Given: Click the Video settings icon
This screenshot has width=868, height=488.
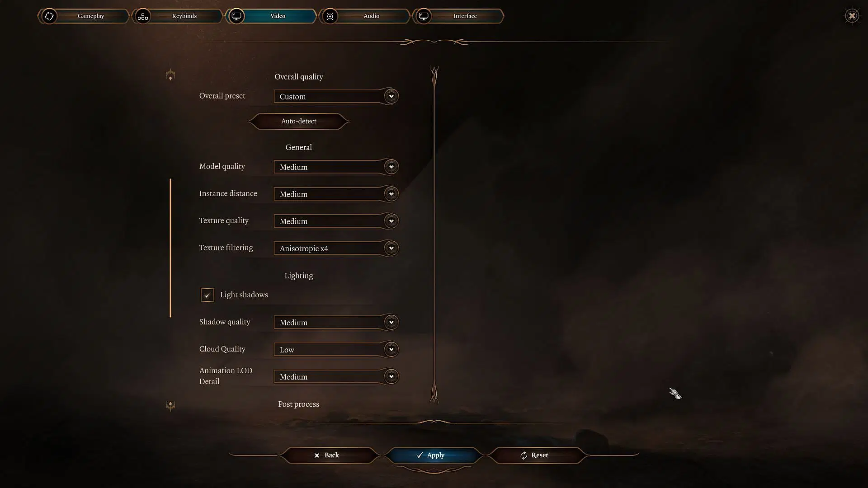Looking at the screenshot, I should 237,15.
